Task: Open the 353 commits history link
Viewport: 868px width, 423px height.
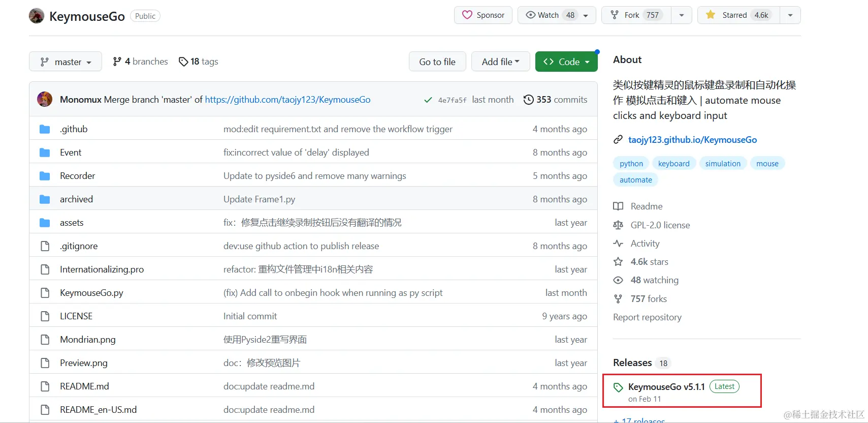Action: [556, 100]
